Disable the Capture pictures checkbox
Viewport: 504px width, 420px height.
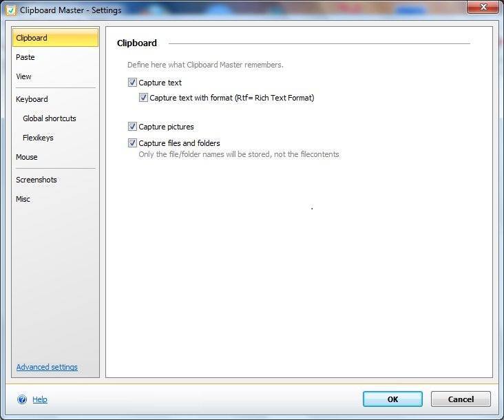[132, 127]
